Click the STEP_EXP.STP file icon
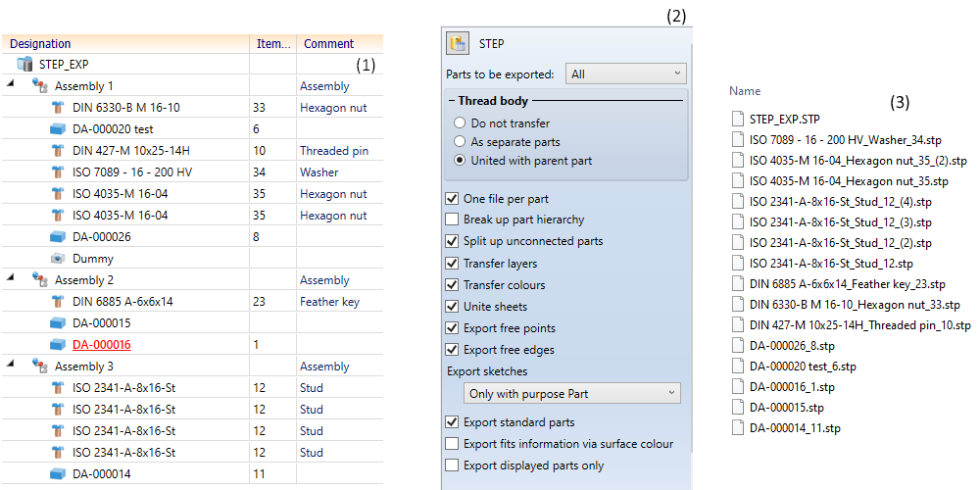980x490 pixels. (738, 119)
